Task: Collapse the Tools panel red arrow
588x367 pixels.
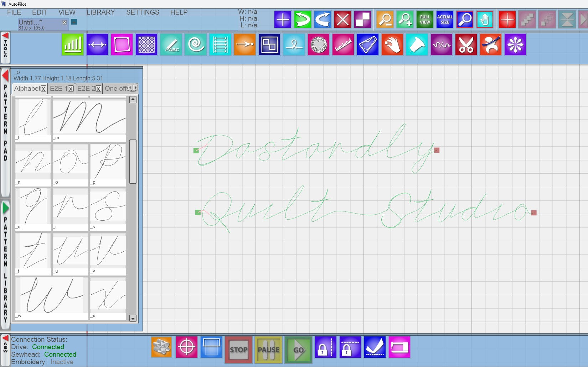Action: pyautogui.click(x=5, y=36)
